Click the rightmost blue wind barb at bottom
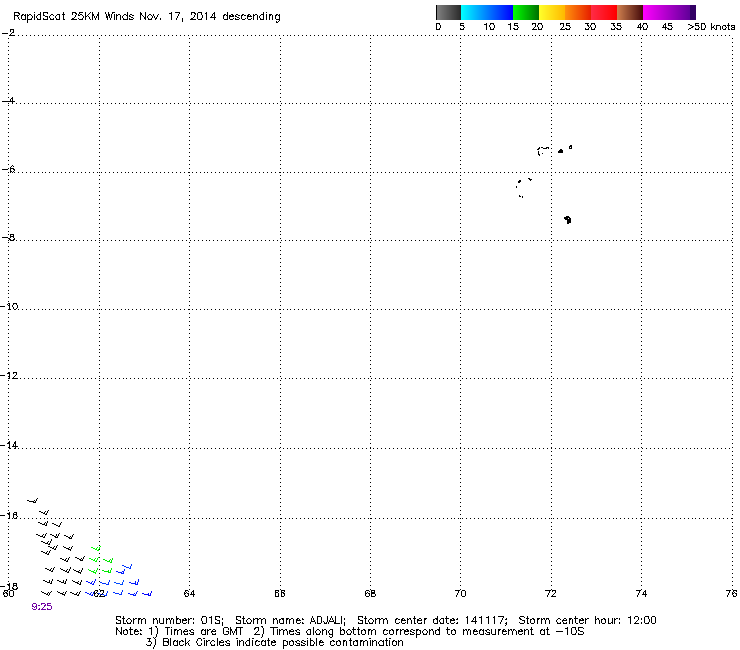740x650 pixels. point(147,593)
